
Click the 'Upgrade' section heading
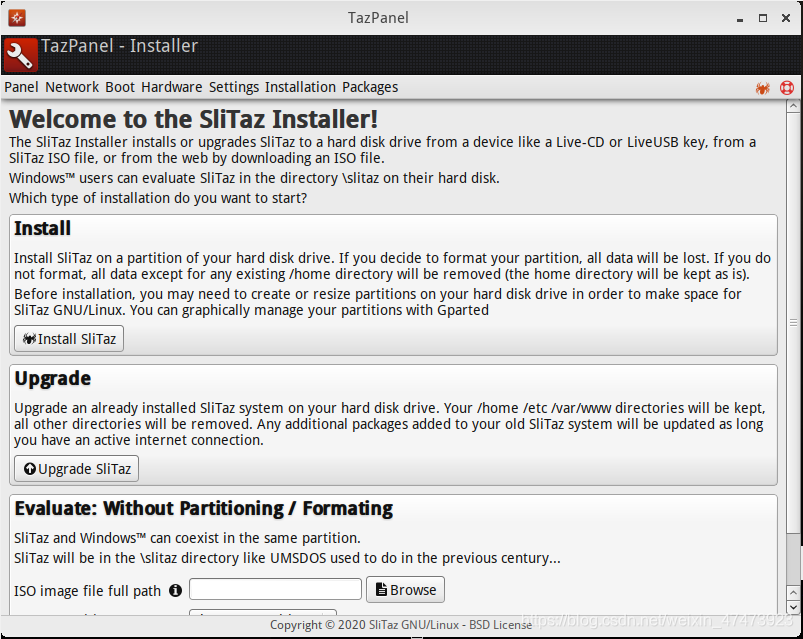pos(53,378)
